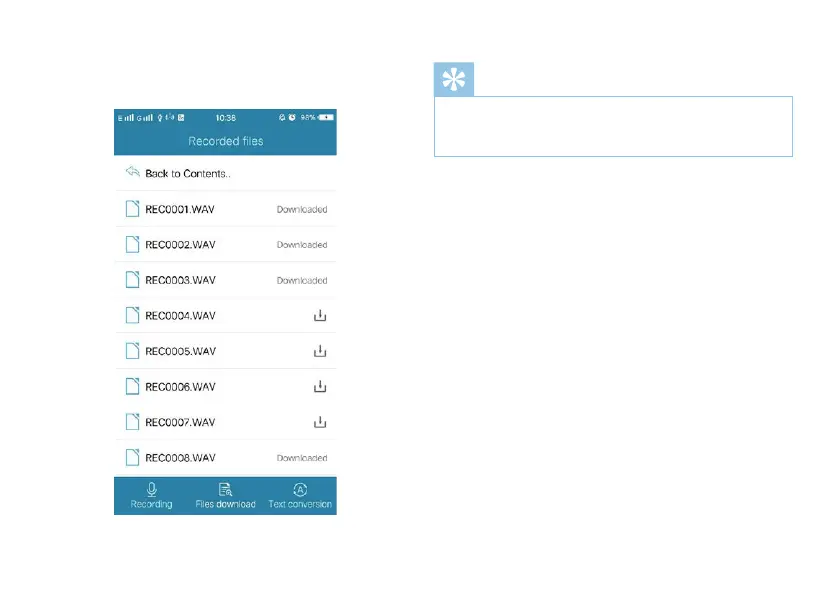The image size is (839, 595).
Task: Select the REC0003.WAV file name
Action: pyautogui.click(x=180, y=280)
